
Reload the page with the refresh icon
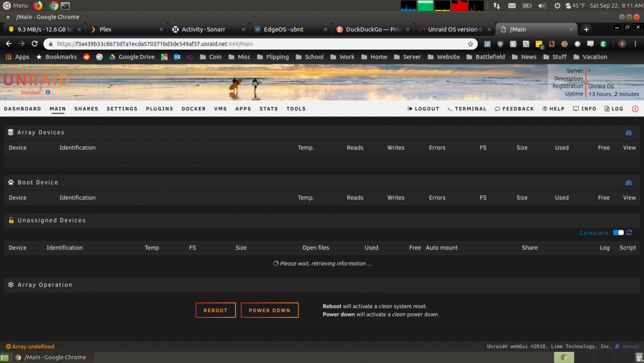tap(35, 44)
